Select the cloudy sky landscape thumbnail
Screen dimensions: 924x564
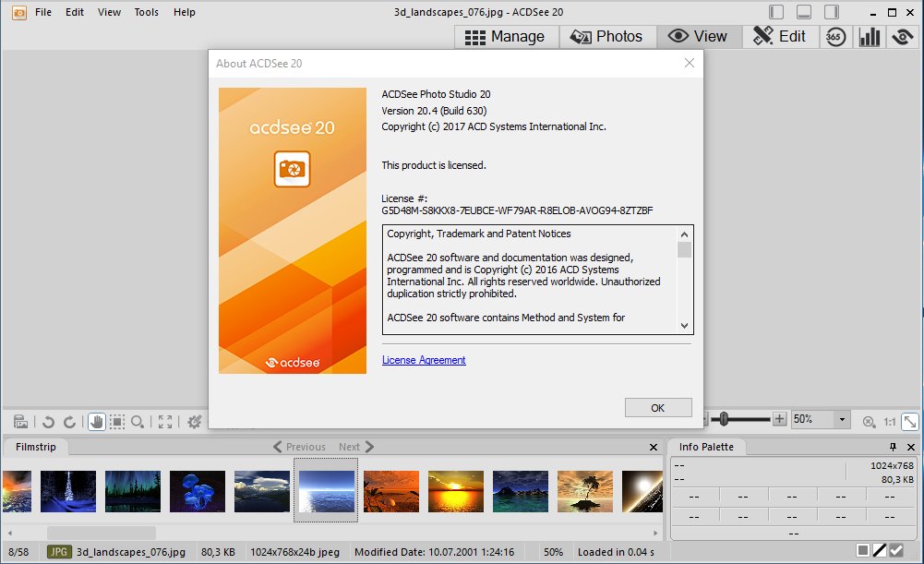coord(261,491)
